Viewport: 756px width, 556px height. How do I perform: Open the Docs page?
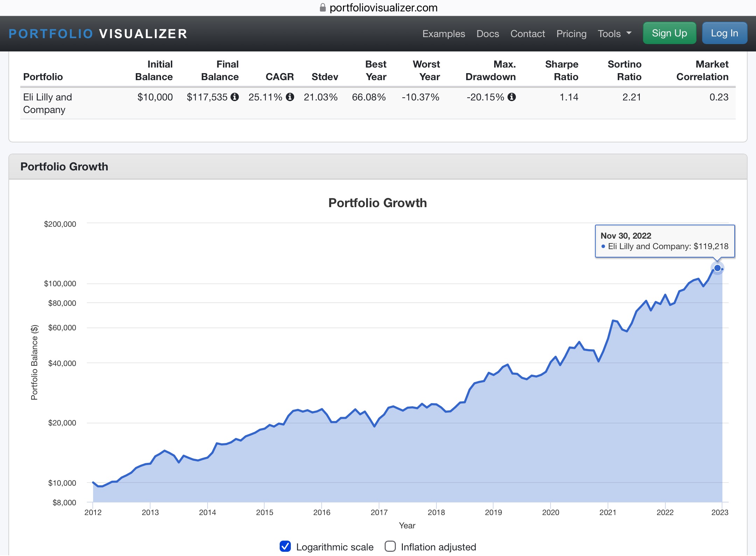[488, 34]
